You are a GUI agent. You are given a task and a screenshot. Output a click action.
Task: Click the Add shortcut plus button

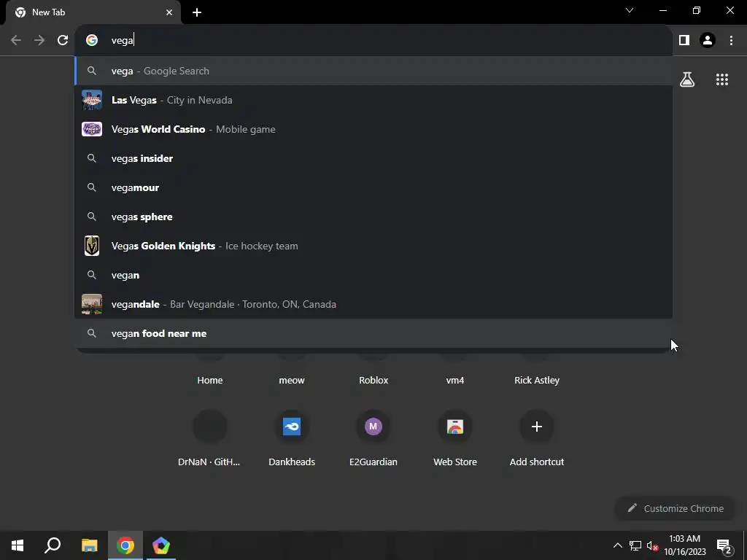(x=537, y=426)
